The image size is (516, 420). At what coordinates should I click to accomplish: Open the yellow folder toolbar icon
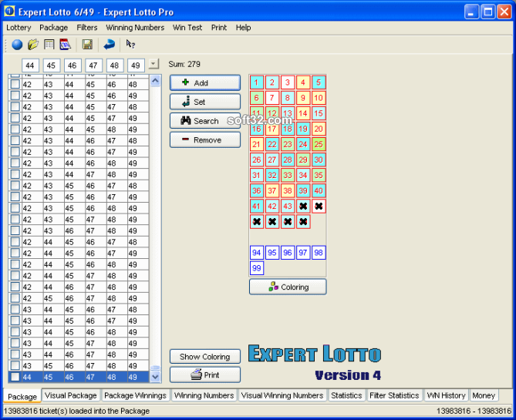click(33, 45)
